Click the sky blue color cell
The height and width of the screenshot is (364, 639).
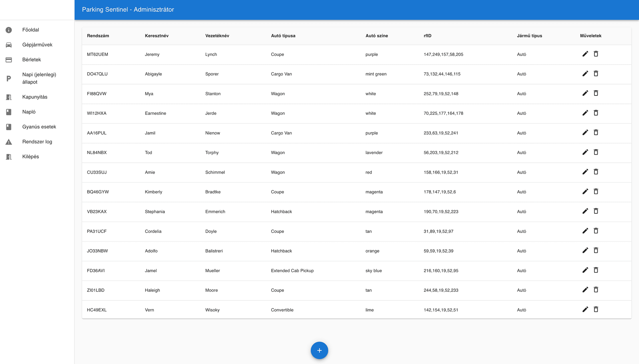[x=374, y=271]
